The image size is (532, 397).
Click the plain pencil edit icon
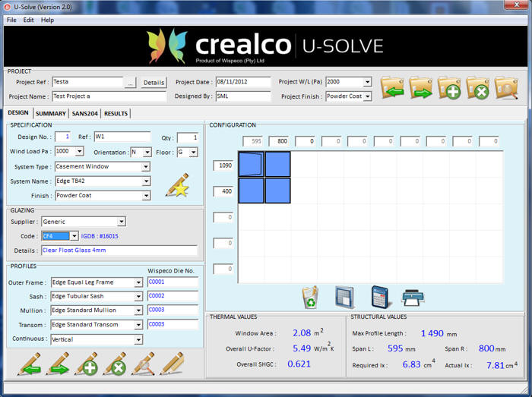click(172, 364)
